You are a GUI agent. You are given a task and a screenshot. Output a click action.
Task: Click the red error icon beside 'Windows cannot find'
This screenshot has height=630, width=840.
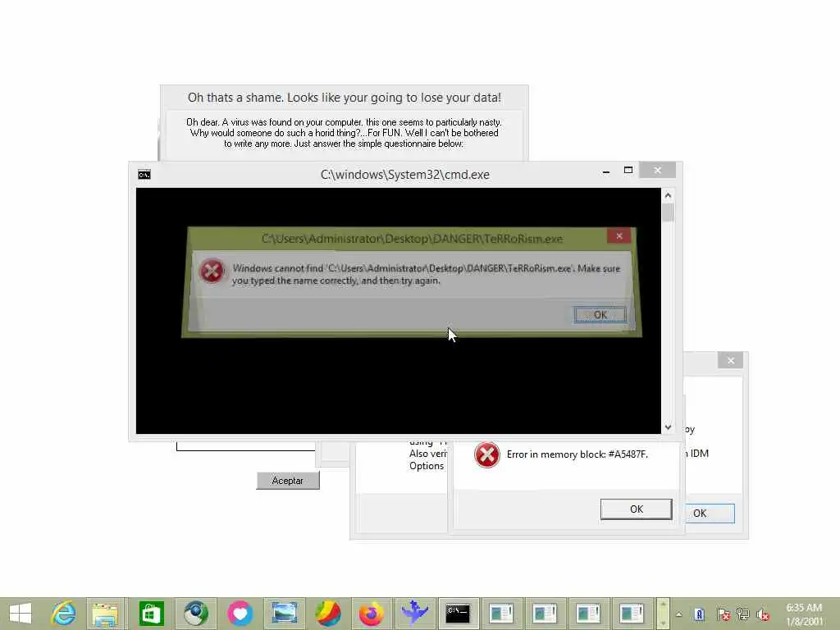[212, 272]
